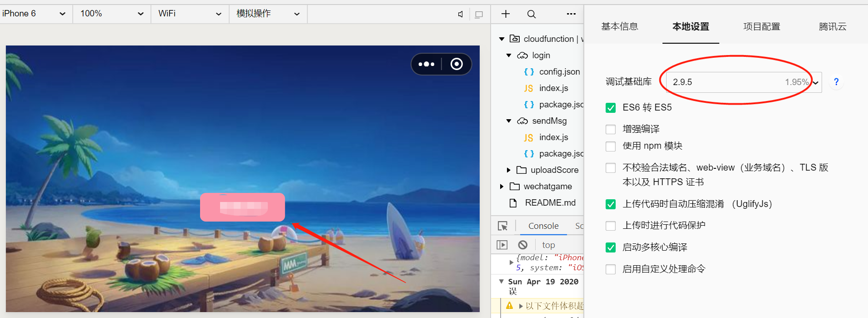
Task: Open README.md file
Action: (550, 203)
